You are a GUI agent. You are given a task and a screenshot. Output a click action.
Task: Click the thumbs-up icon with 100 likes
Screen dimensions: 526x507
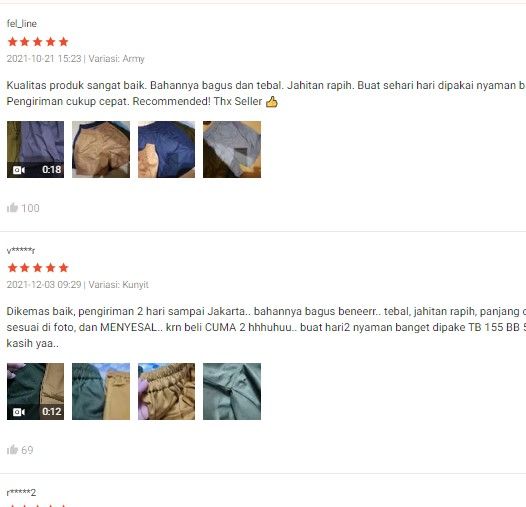(12, 208)
